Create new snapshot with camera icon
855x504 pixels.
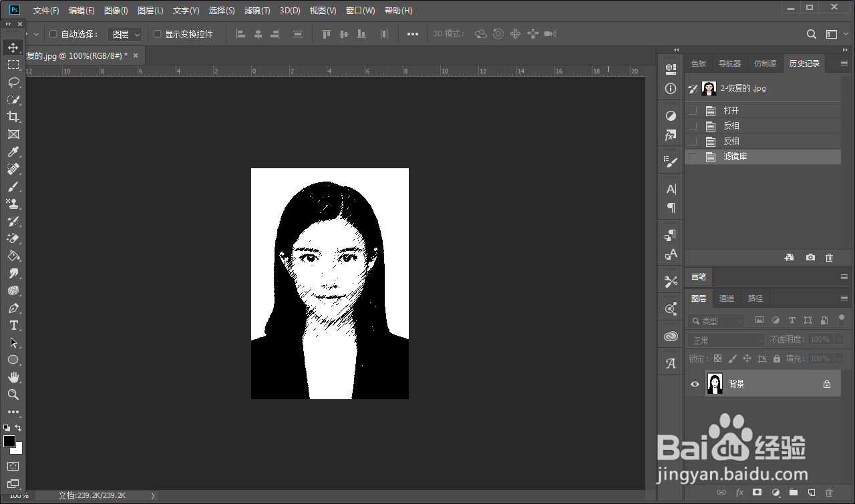click(810, 258)
